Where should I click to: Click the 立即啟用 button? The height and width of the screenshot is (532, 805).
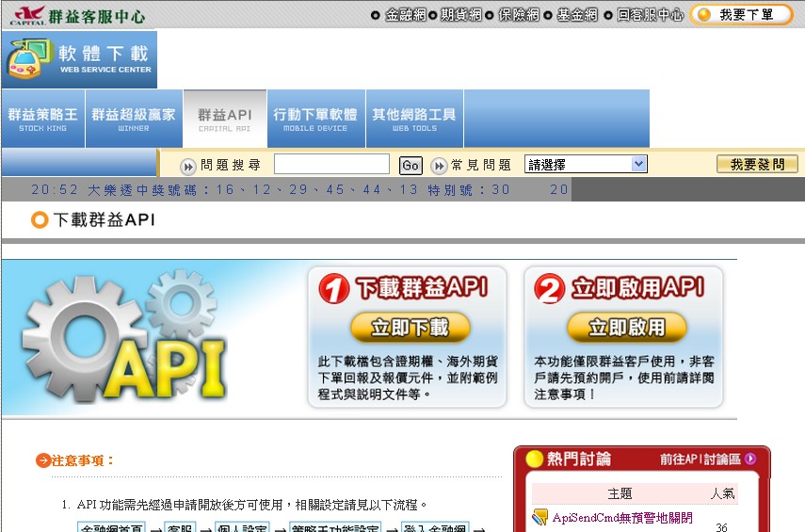[x=627, y=327]
